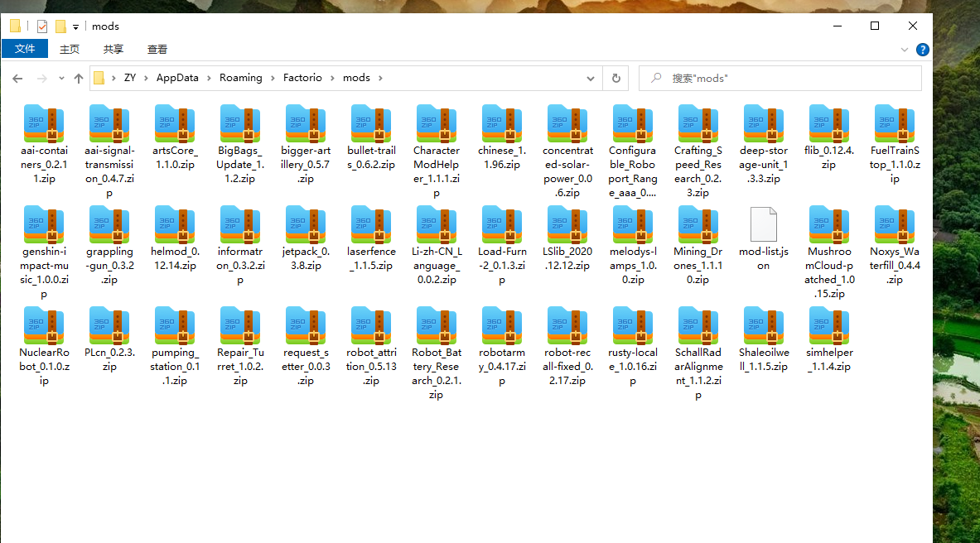Select the Li-zh-CN_Language_0.0.2.zip icon
This screenshot has width=980, height=543.
(437, 225)
